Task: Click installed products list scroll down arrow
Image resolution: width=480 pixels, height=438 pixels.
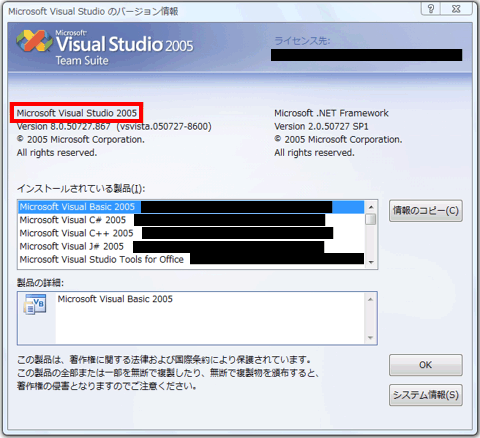Action: pyautogui.click(x=371, y=262)
